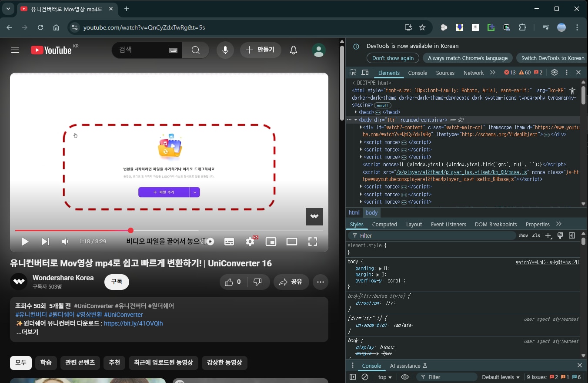The width and height of the screenshot is (588, 383).
Task: Expand the padding shorthand property
Action: pos(381,269)
